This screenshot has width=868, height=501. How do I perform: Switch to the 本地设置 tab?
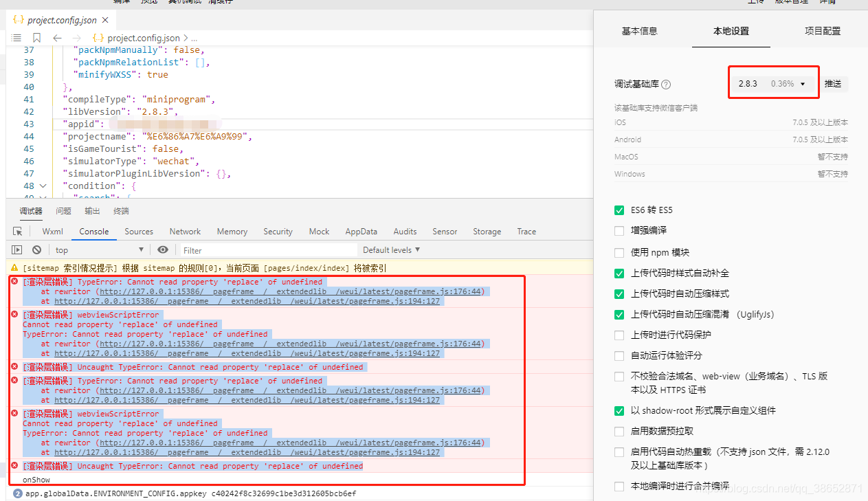tap(731, 31)
